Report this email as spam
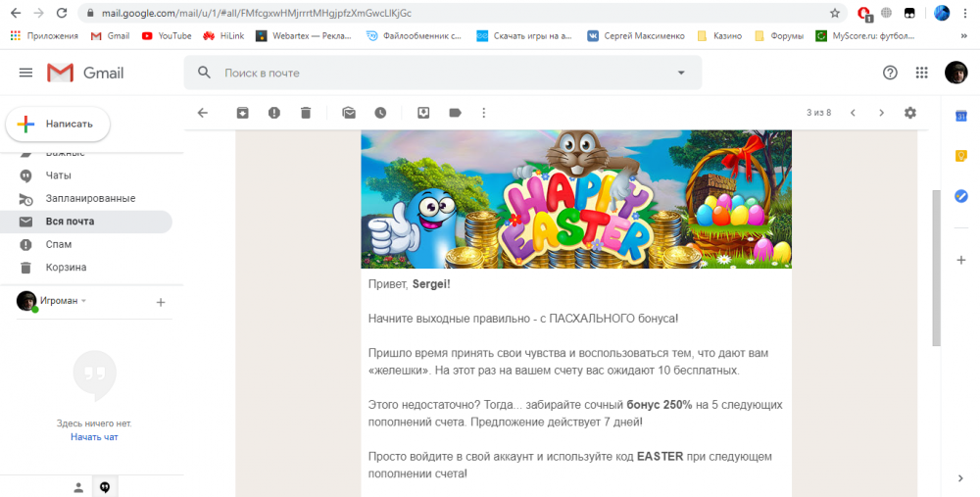Image resolution: width=980 pixels, height=497 pixels. [274, 113]
